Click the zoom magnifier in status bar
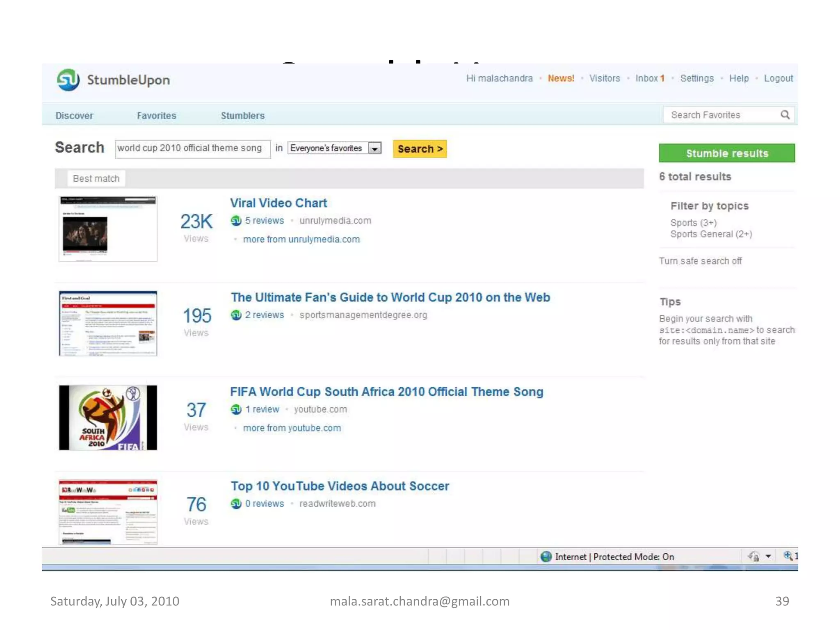Viewport: 840px width, 630px height. [x=788, y=556]
